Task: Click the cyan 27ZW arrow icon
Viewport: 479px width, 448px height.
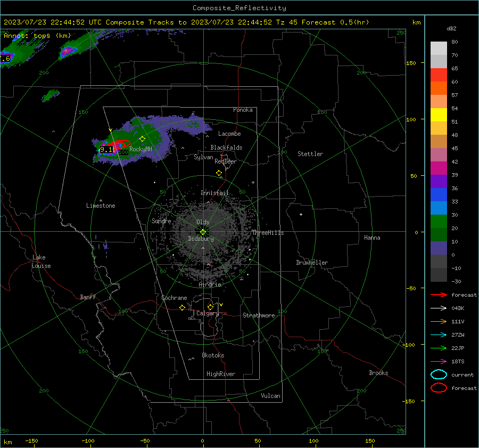Action: (439, 335)
